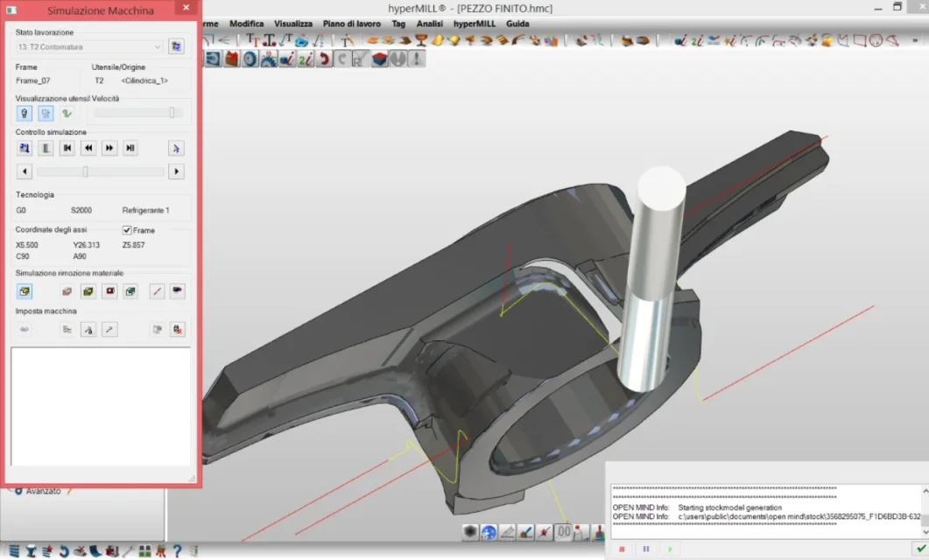Screen dimensions: 929x560
Task: Click the circle shape toolbar icon
Action: [876, 40]
